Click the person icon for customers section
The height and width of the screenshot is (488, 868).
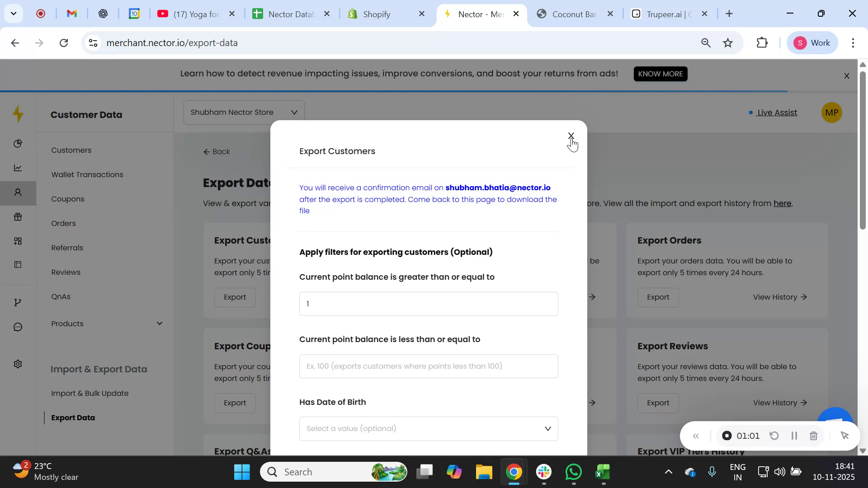[x=18, y=192]
